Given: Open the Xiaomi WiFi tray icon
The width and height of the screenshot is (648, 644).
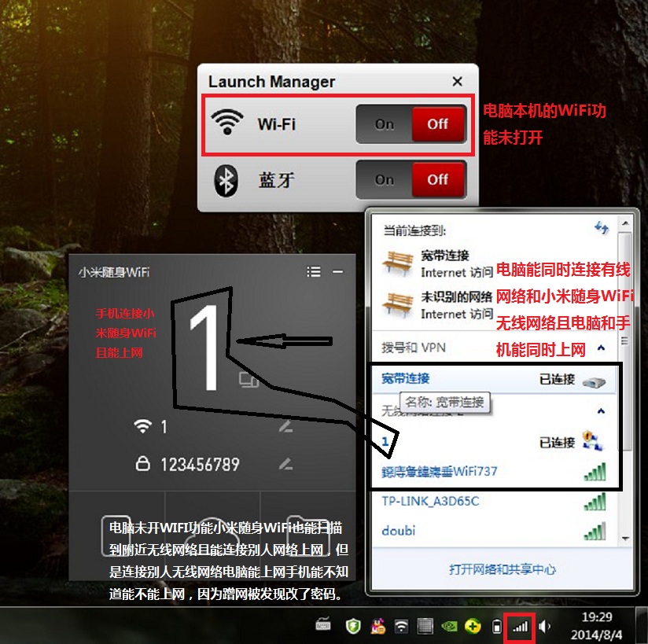Looking at the screenshot, I should coord(401,627).
